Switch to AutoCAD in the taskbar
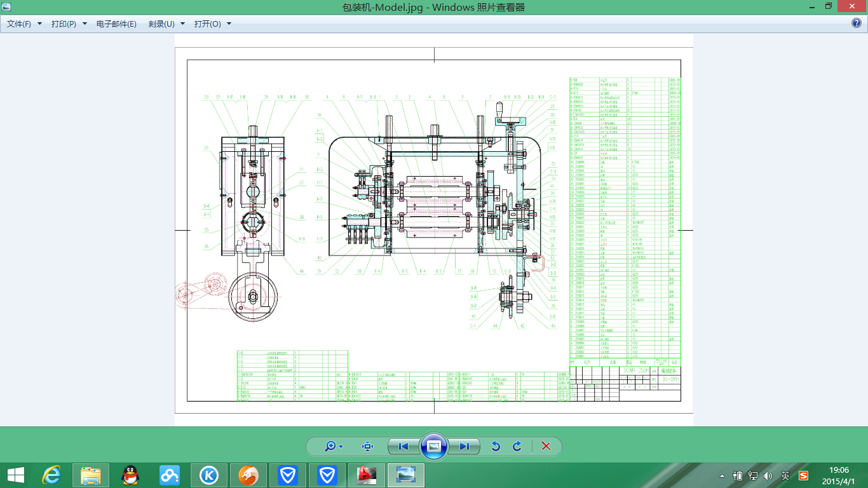The height and width of the screenshot is (488, 868). pos(366,475)
